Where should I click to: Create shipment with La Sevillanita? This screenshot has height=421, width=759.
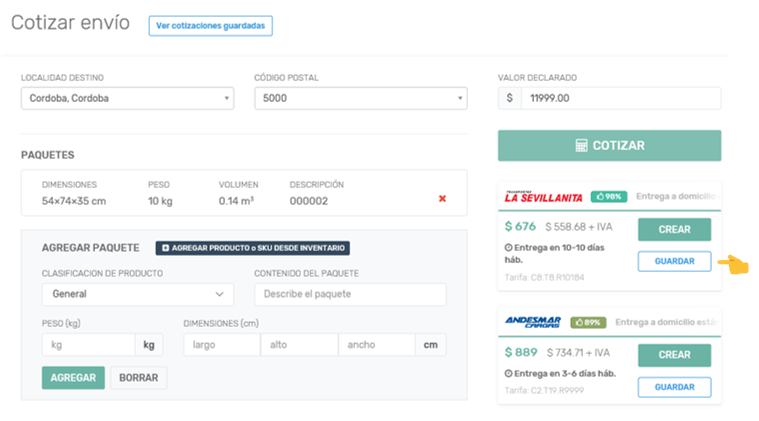[x=674, y=229]
